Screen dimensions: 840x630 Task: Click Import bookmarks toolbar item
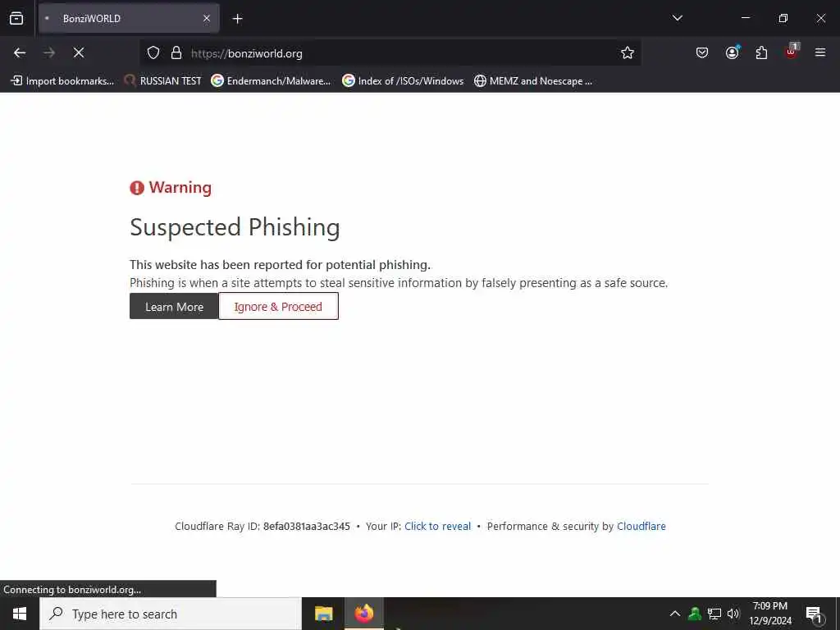pos(62,81)
